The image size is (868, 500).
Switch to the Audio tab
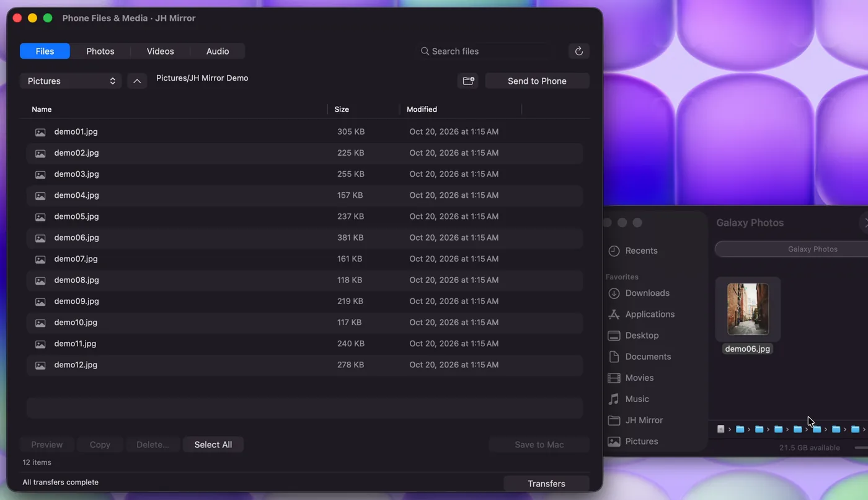coord(218,51)
